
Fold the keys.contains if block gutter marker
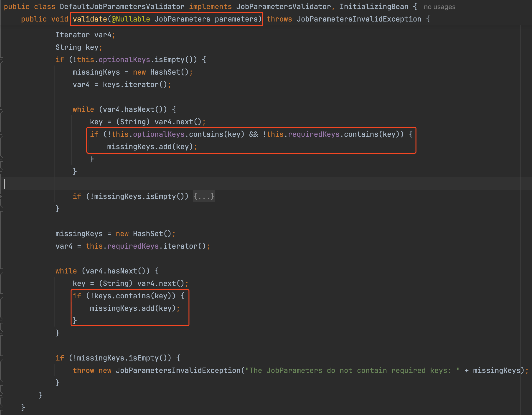pos(1,296)
